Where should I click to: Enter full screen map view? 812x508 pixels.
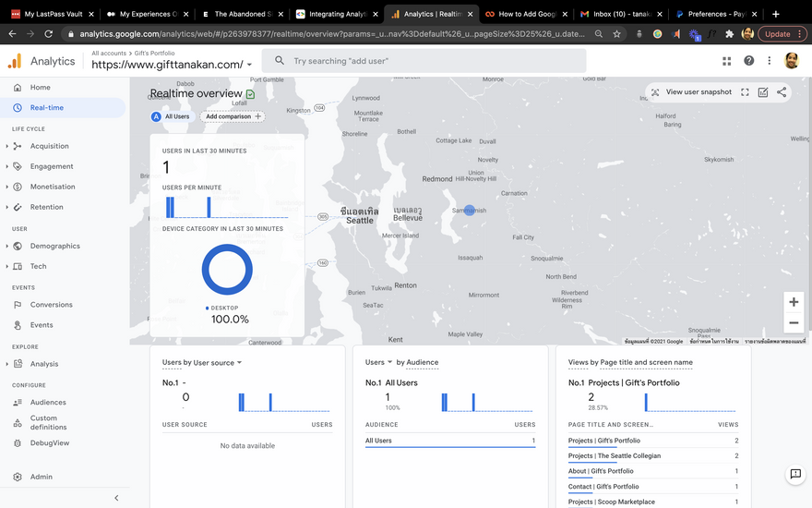point(745,92)
